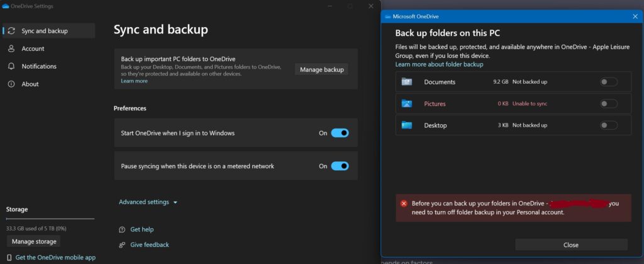The width and height of the screenshot is (644, 264).
Task: Click the About info icon
Action: pos(11,84)
